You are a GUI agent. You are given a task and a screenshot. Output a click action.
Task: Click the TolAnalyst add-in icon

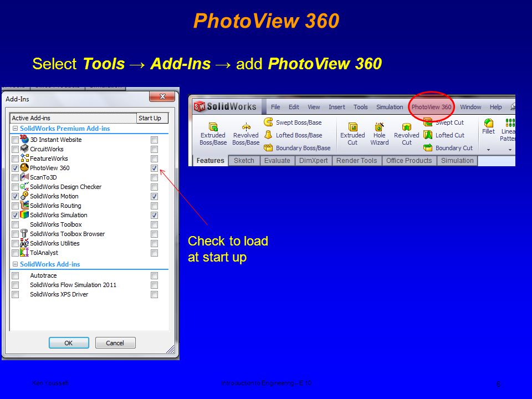pos(24,253)
